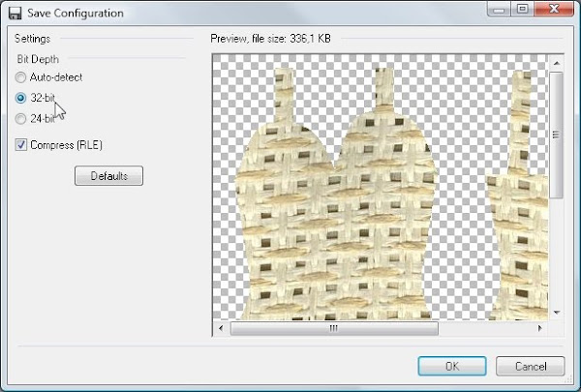Click the 'Bit Depth' group label
581x392 pixels.
click(x=38, y=59)
